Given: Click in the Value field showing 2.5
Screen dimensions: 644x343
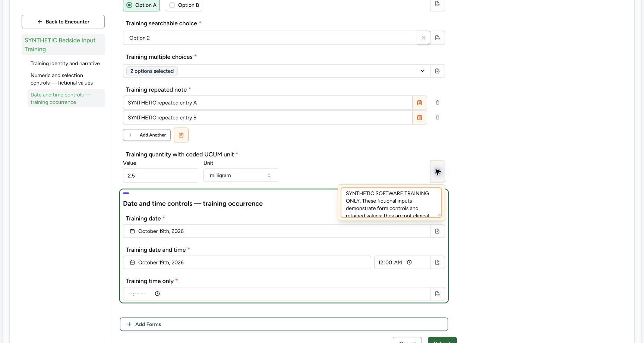Looking at the screenshot, I should pos(160,176).
